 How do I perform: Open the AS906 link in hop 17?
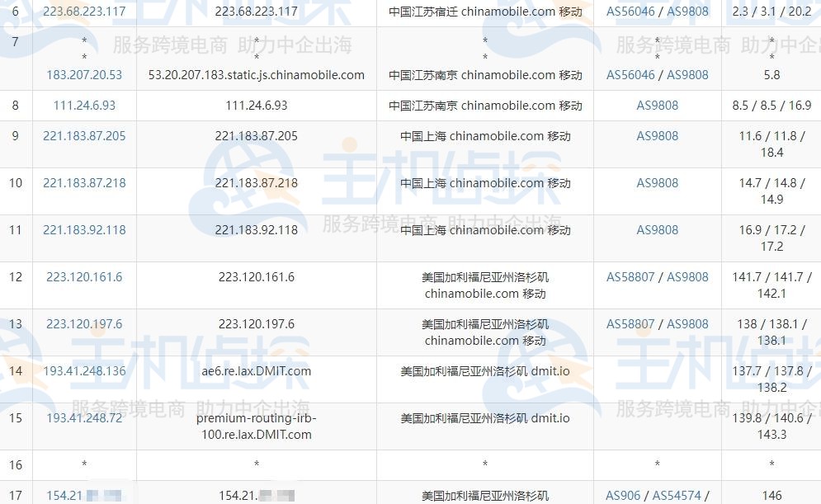623,495
